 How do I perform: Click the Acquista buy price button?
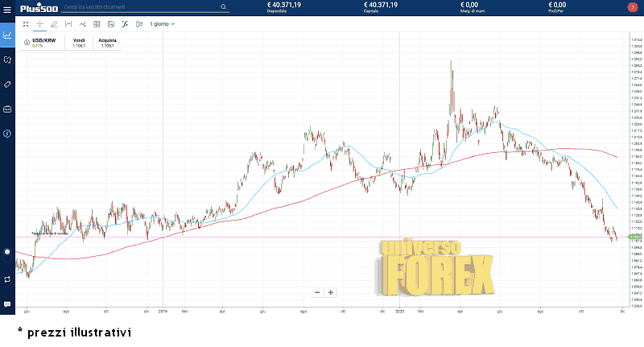[107, 43]
